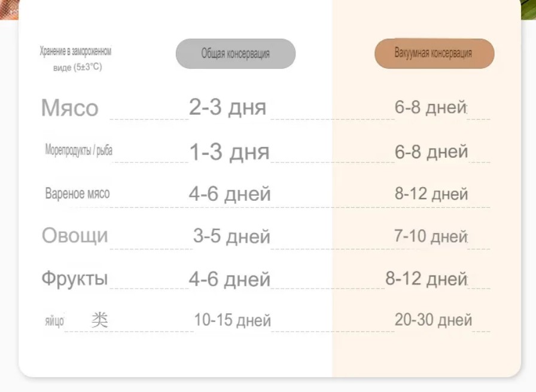Select the Chinese character 类 glyph
The image size is (536, 392).
[x=100, y=320]
